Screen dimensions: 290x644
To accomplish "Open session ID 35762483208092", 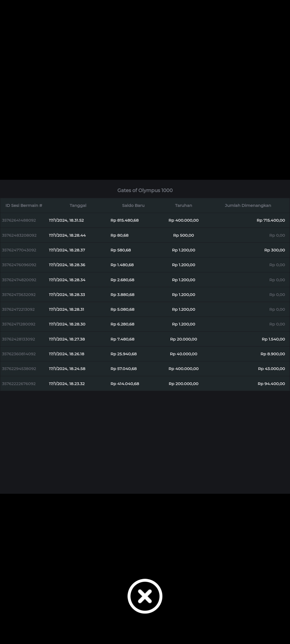I will point(19,235).
